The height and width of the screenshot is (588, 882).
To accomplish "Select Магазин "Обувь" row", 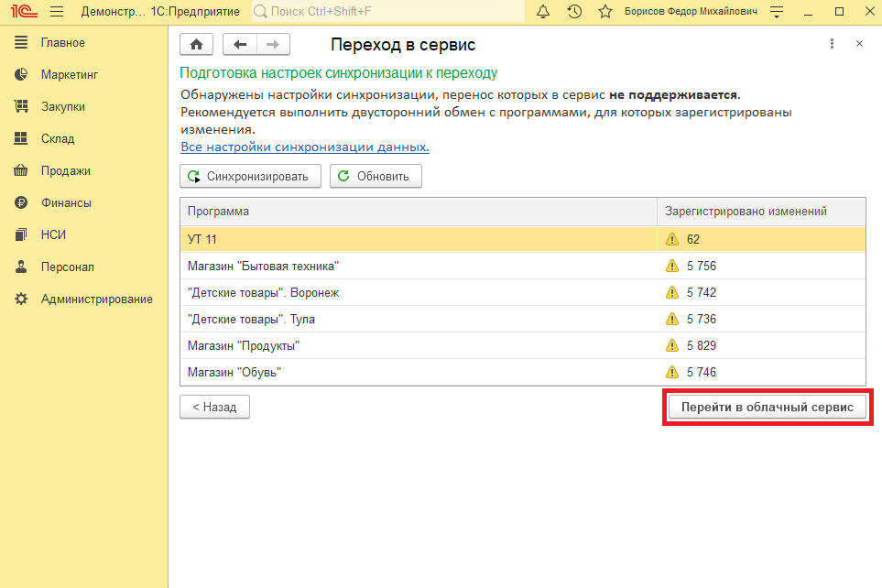I will (x=523, y=372).
